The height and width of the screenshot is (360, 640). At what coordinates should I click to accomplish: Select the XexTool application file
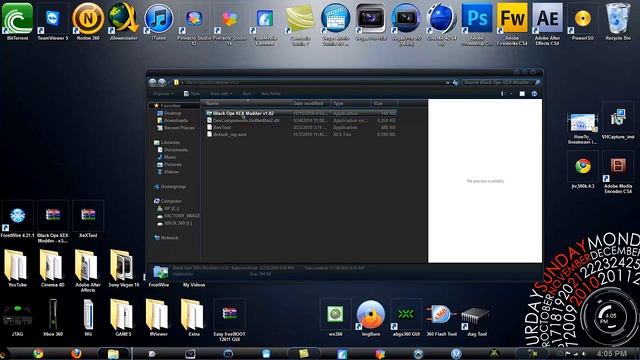pyautogui.click(x=301, y=127)
